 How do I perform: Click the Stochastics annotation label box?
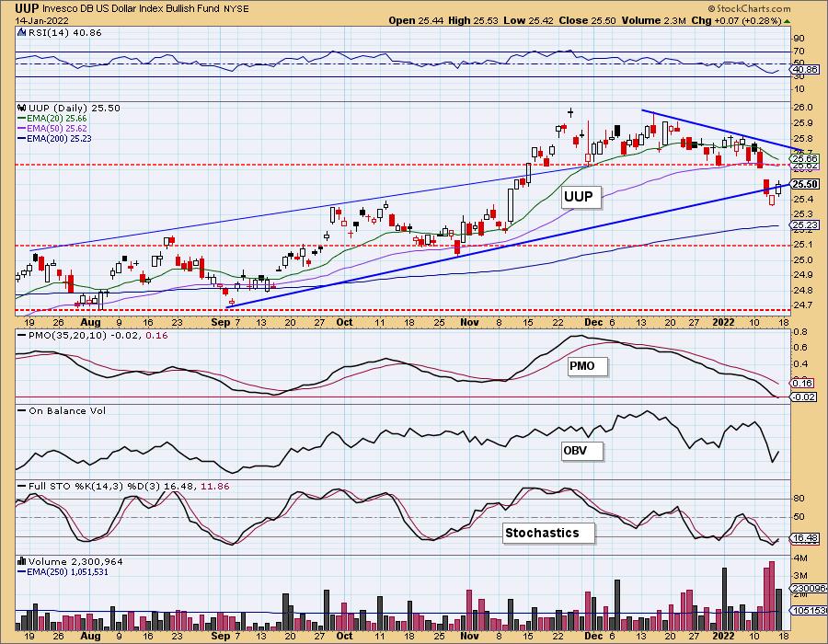tap(548, 534)
